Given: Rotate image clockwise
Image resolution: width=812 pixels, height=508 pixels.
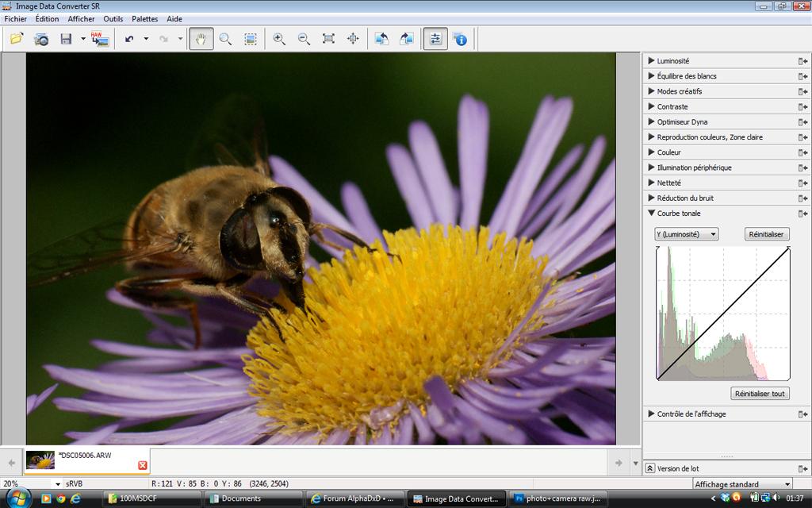Looking at the screenshot, I should point(407,39).
